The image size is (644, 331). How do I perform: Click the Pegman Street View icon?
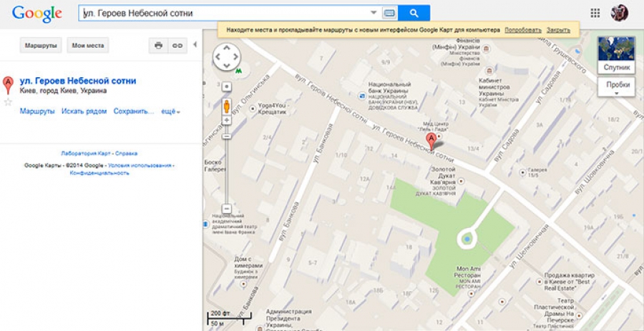(x=227, y=107)
